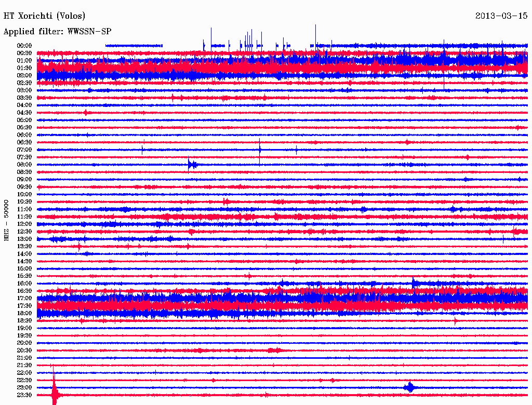This screenshot has width=532, height=405.
Task: Select the 23:30 time label
Action: [x=24, y=395]
